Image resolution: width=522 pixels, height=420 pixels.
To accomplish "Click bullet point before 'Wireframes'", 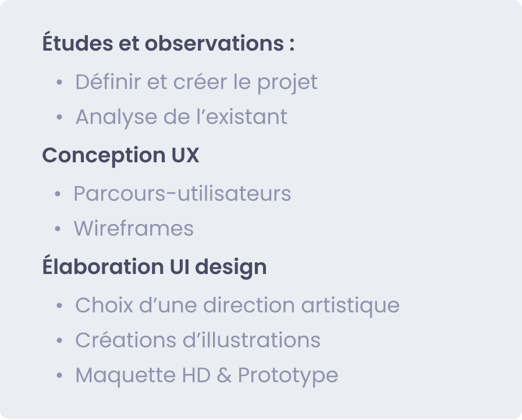I will (x=58, y=229).
